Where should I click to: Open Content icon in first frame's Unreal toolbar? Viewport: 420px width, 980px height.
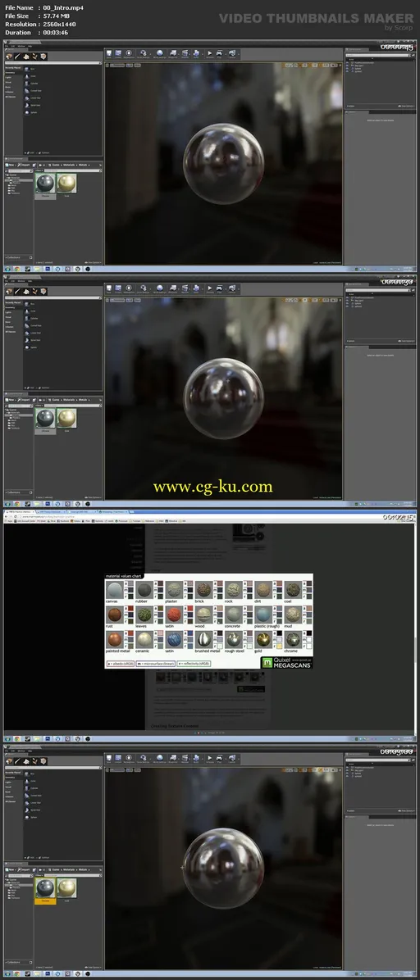117,54
